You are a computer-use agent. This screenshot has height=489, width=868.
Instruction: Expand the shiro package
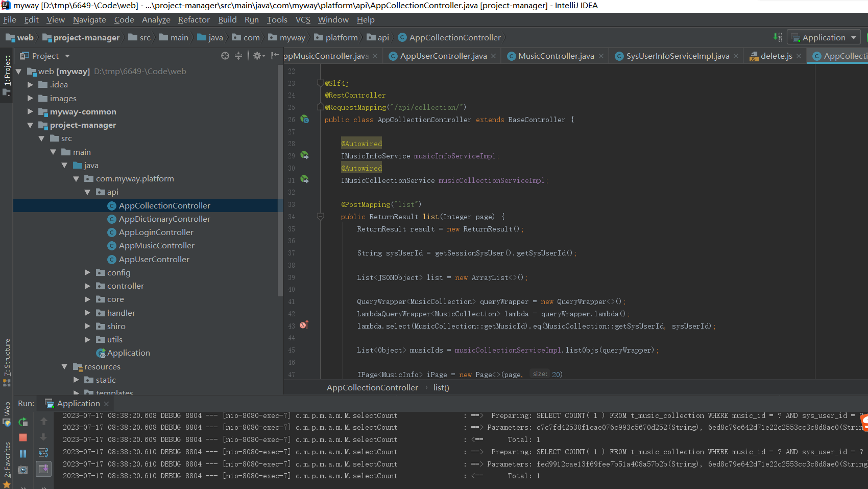tap(87, 326)
